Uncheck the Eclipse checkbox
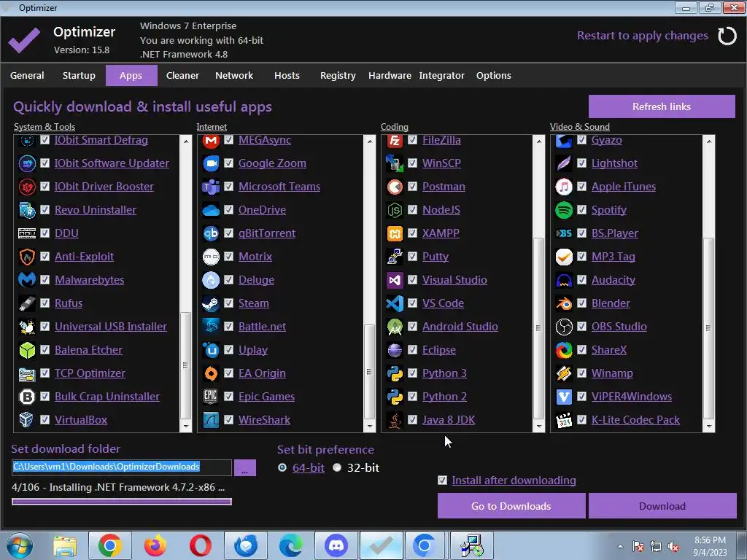Screen dimensions: 747x560 413,350
